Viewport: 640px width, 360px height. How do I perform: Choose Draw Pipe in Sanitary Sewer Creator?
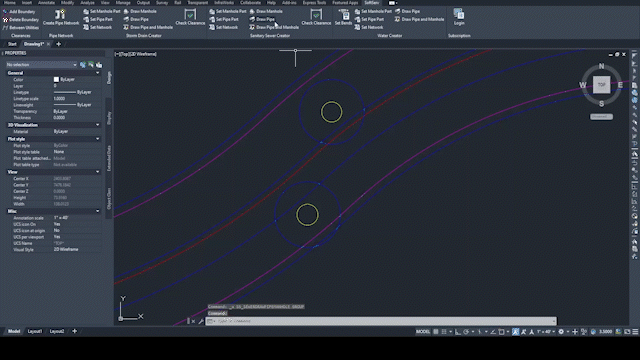tap(262, 19)
